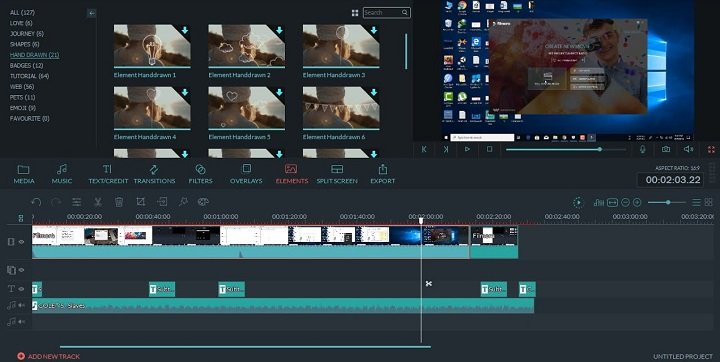Open the Media tab
The width and height of the screenshot is (720, 362).
click(x=24, y=175)
